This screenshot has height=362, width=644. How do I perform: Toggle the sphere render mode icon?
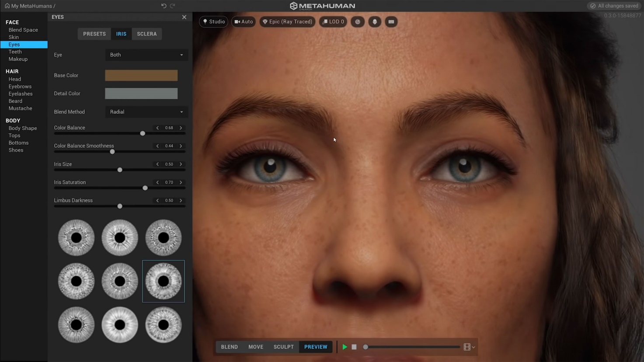pos(358,21)
